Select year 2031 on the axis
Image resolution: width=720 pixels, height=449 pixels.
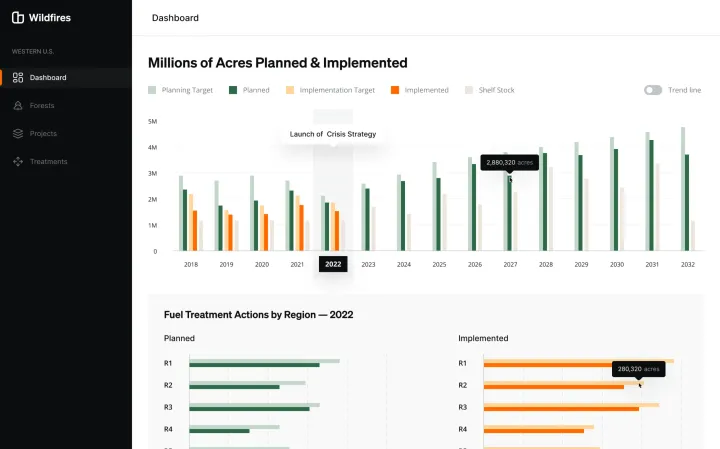652,264
